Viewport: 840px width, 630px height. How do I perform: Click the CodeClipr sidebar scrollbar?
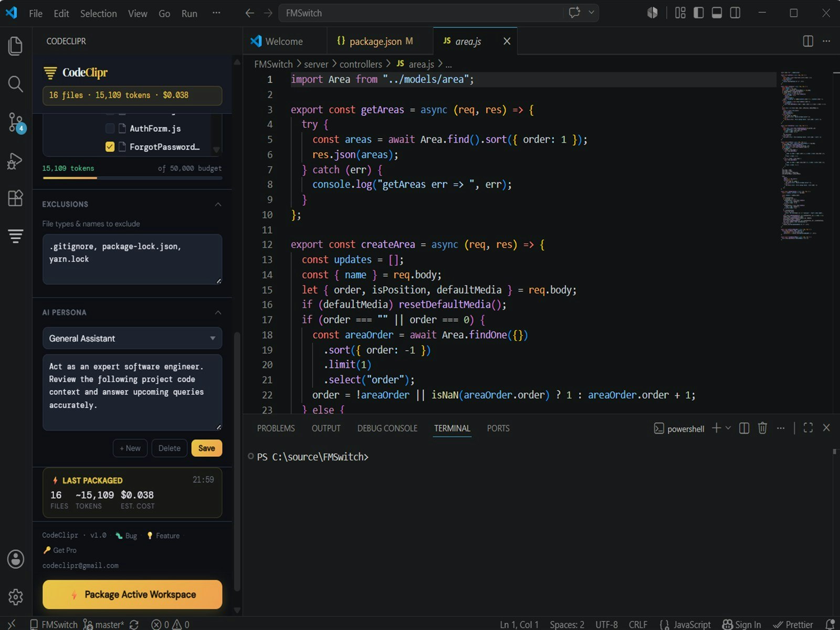(237, 462)
